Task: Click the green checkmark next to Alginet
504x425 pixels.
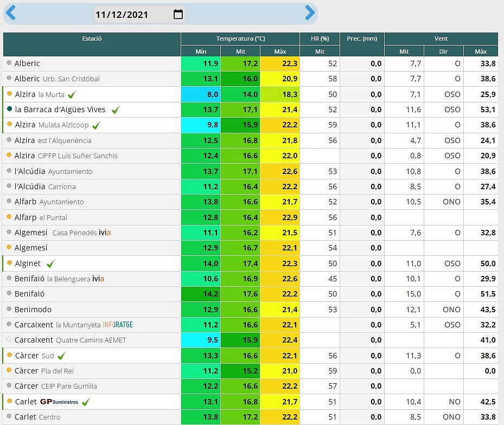Action: point(51,264)
